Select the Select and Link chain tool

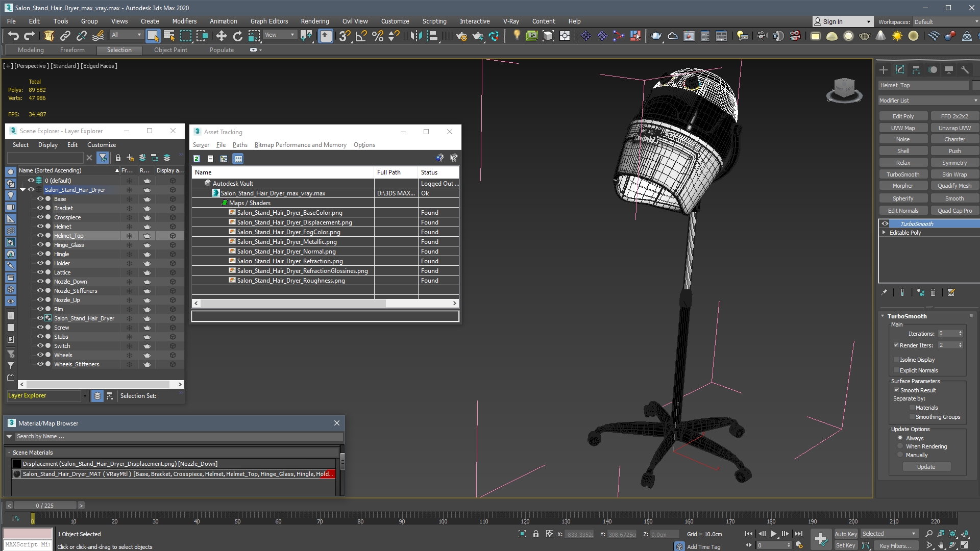65,36
